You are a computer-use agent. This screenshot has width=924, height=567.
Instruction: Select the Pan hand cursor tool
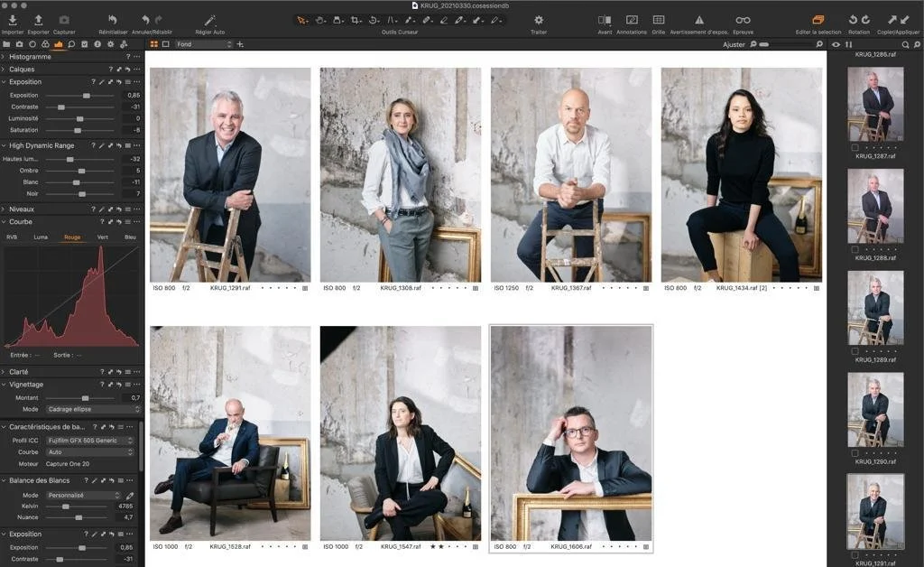(320, 20)
